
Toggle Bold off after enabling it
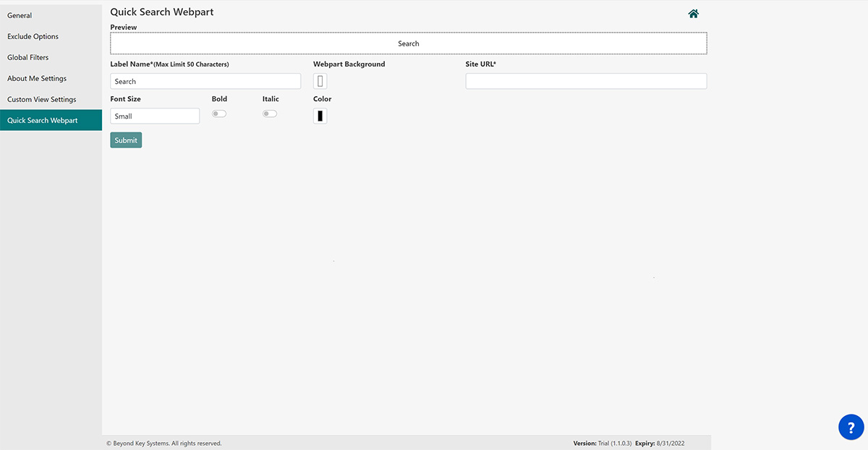pos(218,113)
